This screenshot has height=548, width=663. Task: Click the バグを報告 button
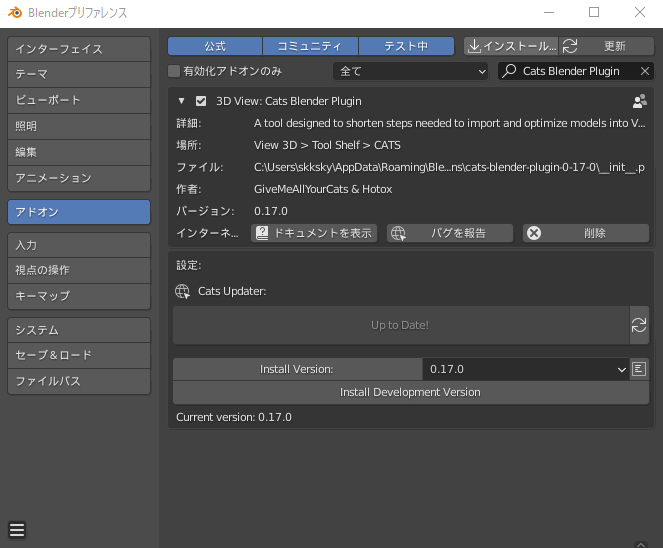pyautogui.click(x=450, y=233)
